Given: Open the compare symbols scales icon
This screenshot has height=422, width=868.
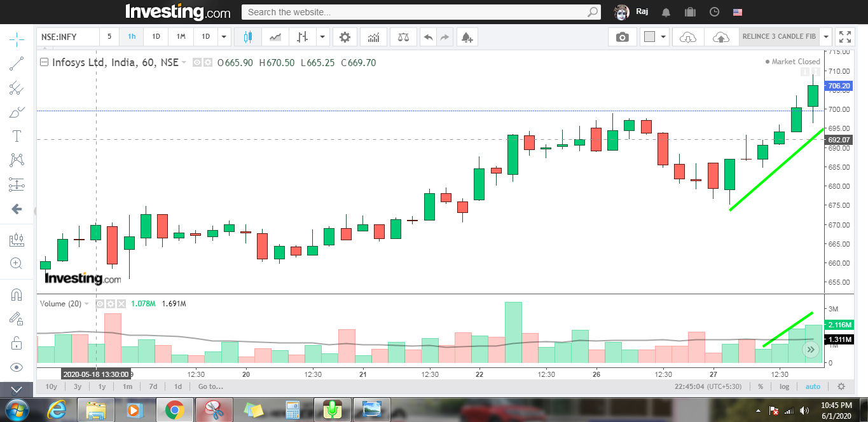Looking at the screenshot, I should click(x=404, y=37).
